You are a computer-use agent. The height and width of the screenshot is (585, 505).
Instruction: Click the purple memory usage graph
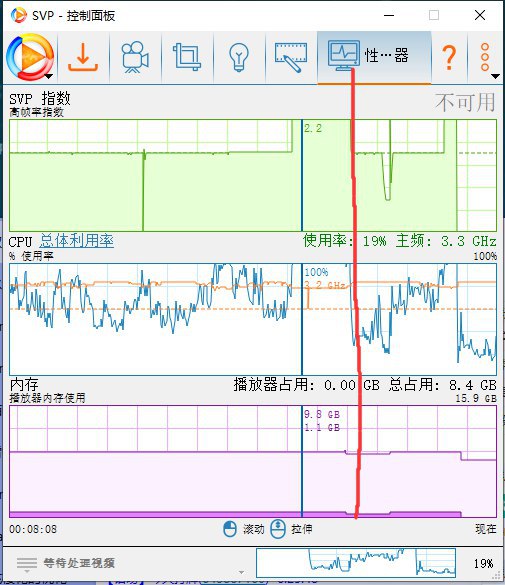[253, 462]
